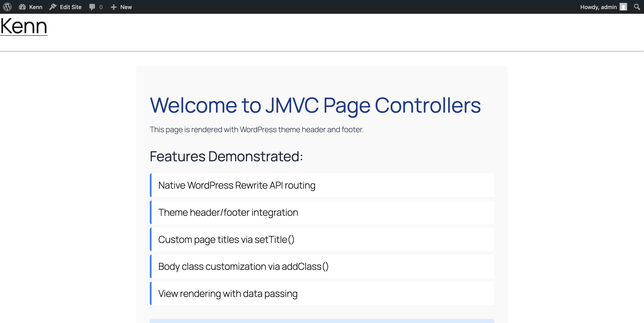Select Native WordPress Rewrite API routing item

[322, 185]
